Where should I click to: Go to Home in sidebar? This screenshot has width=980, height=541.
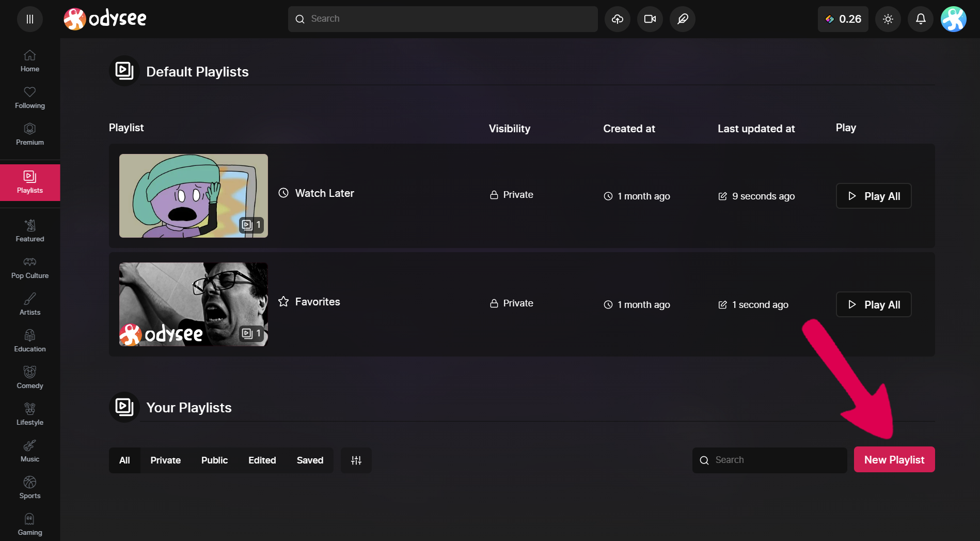30,61
